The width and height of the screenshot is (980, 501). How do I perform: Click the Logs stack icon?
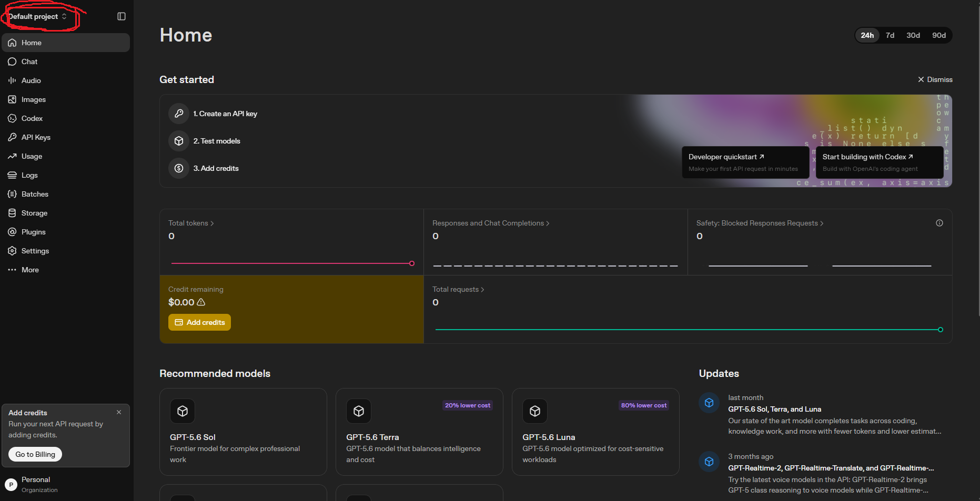[x=12, y=175]
